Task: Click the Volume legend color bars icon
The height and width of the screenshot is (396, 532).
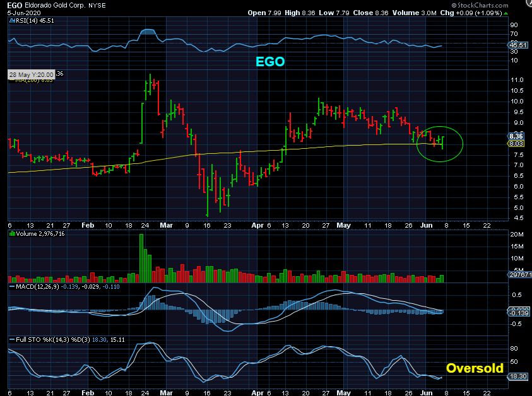Action: point(12,233)
